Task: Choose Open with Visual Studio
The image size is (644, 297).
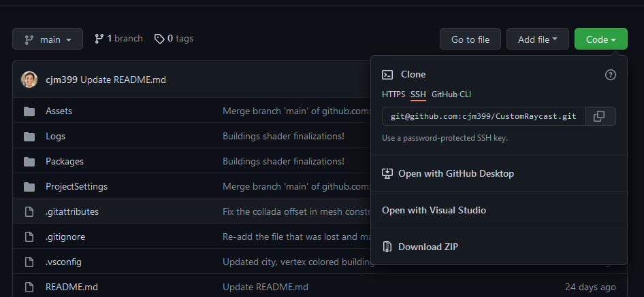Action: [498, 210]
